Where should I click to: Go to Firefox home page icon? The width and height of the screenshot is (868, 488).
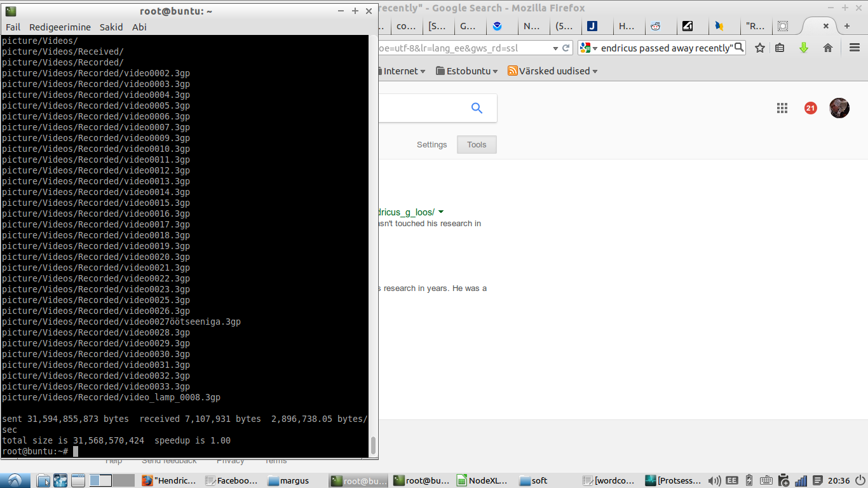(827, 48)
